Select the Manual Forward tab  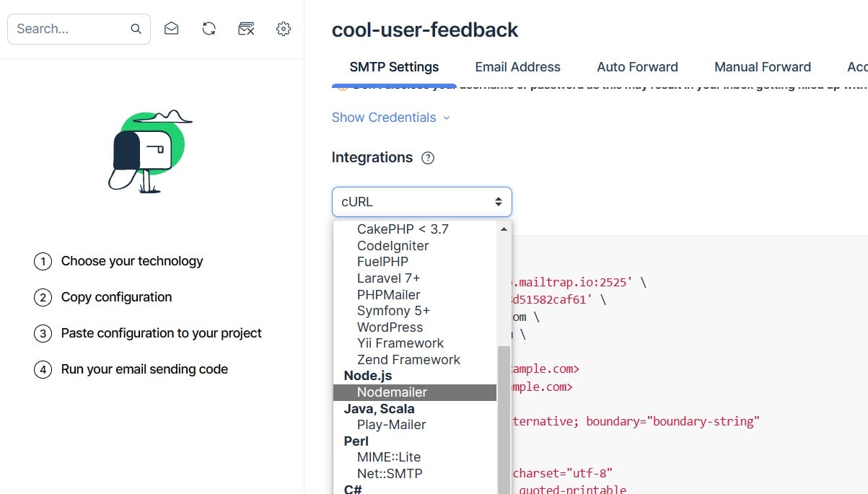763,67
